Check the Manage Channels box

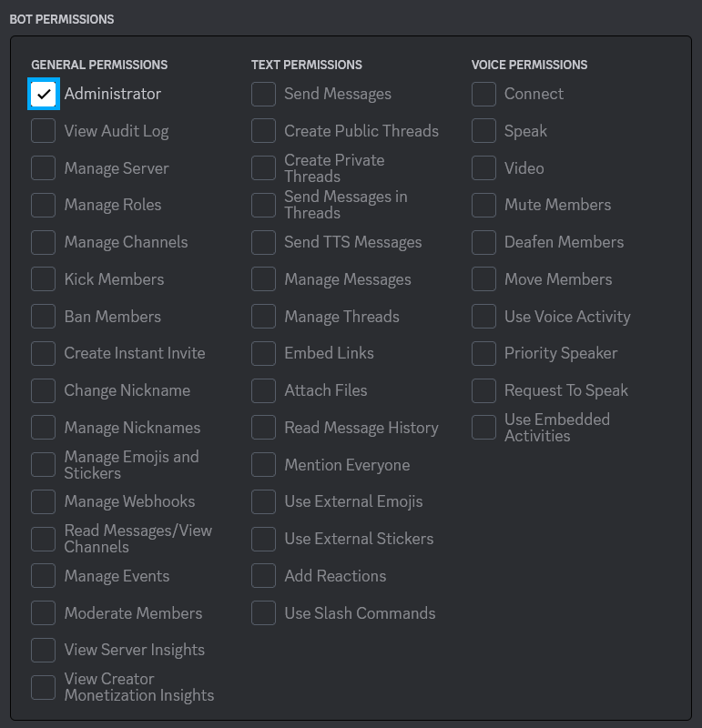pyautogui.click(x=43, y=242)
